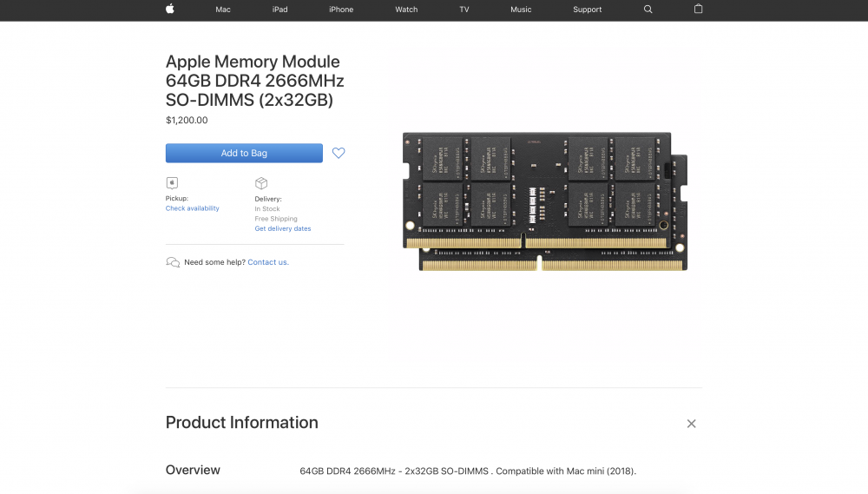The image size is (868, 494).
Task: Open the Mac menu
Action: click(223, 10)
